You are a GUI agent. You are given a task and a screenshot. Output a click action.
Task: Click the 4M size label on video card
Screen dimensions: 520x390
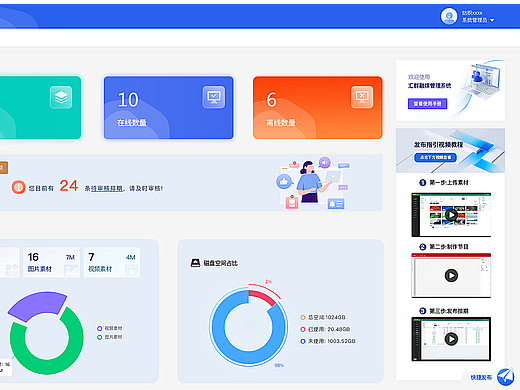coord(131,257)
